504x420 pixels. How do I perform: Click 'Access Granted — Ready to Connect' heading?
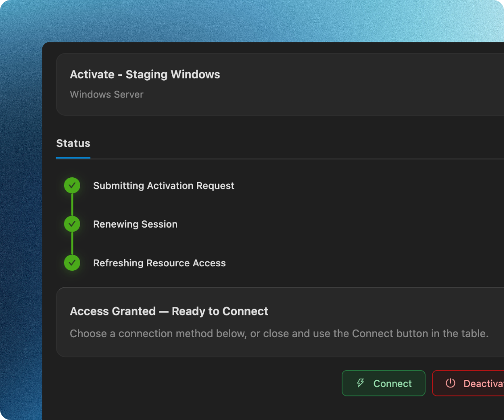tap(169, 311)
